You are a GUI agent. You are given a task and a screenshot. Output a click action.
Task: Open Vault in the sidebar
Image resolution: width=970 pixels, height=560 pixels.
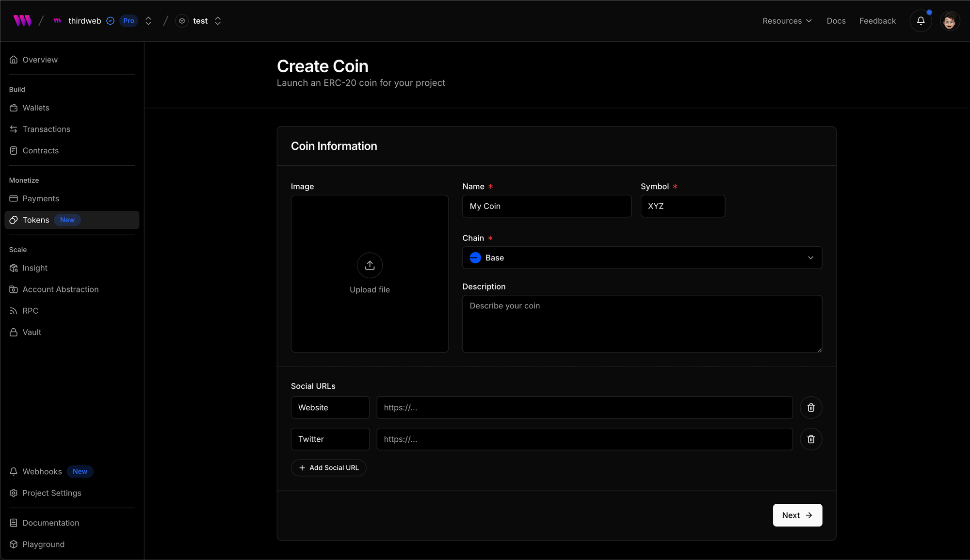[x=32, y=332]
